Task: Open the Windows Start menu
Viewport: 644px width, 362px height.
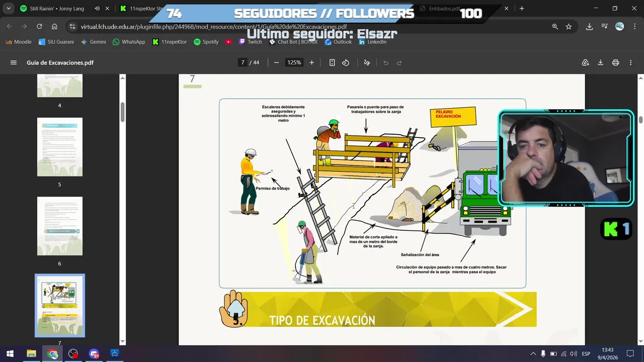Action: tap(10, 353)
